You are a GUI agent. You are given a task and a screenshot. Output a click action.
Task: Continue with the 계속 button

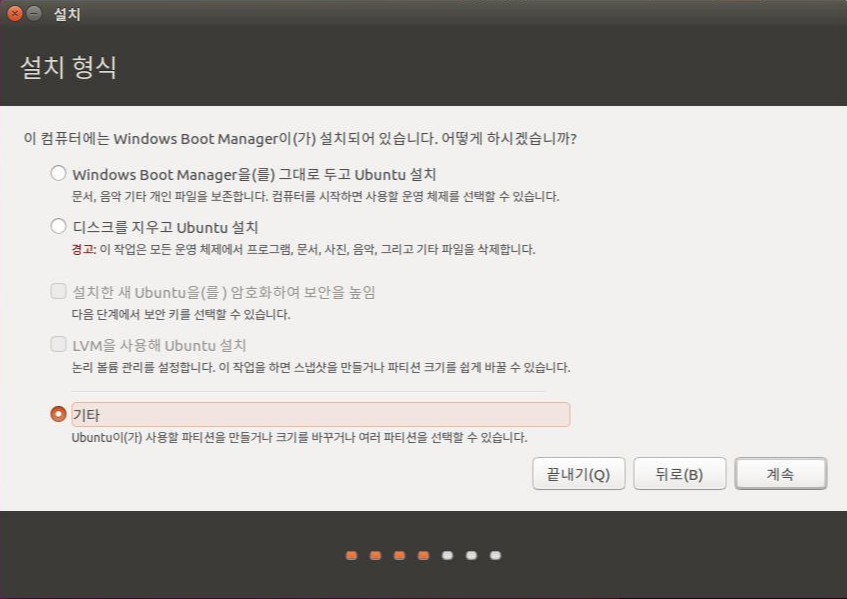781,474
